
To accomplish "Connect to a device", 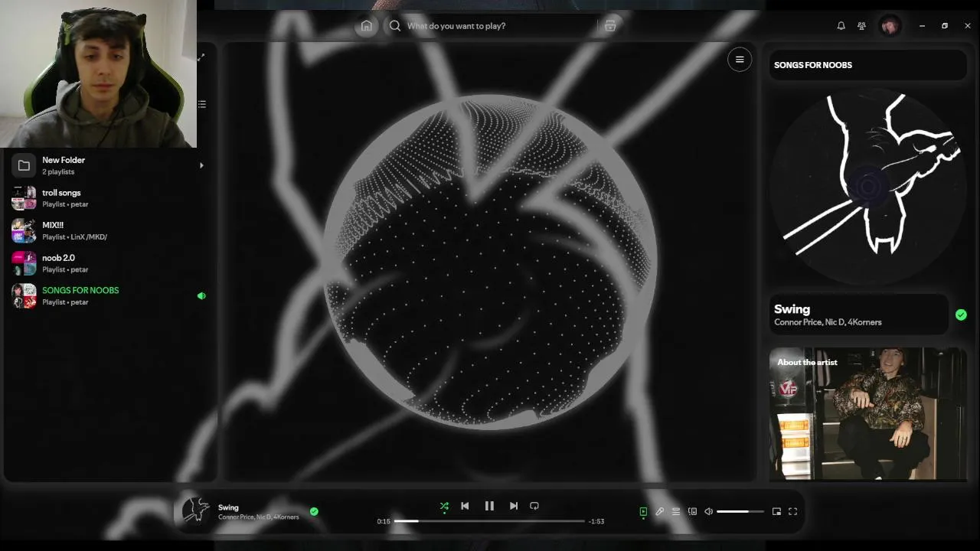I will click(x=693, y=511).
